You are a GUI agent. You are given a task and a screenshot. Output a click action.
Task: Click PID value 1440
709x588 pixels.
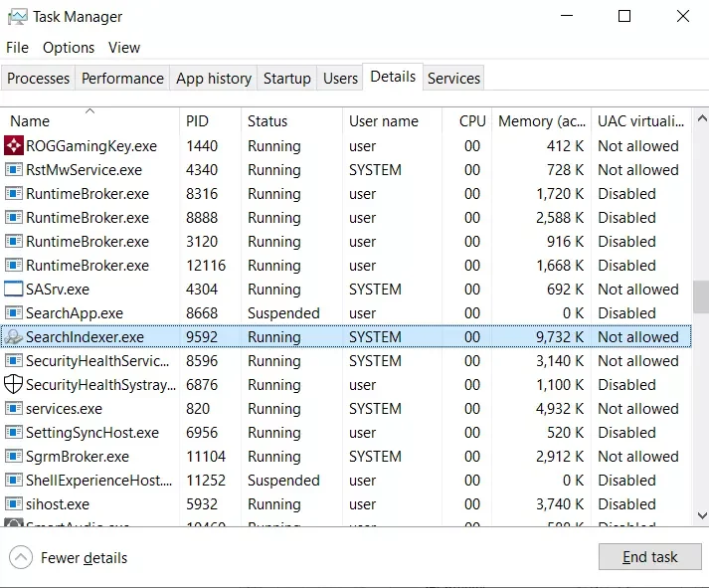202,146
